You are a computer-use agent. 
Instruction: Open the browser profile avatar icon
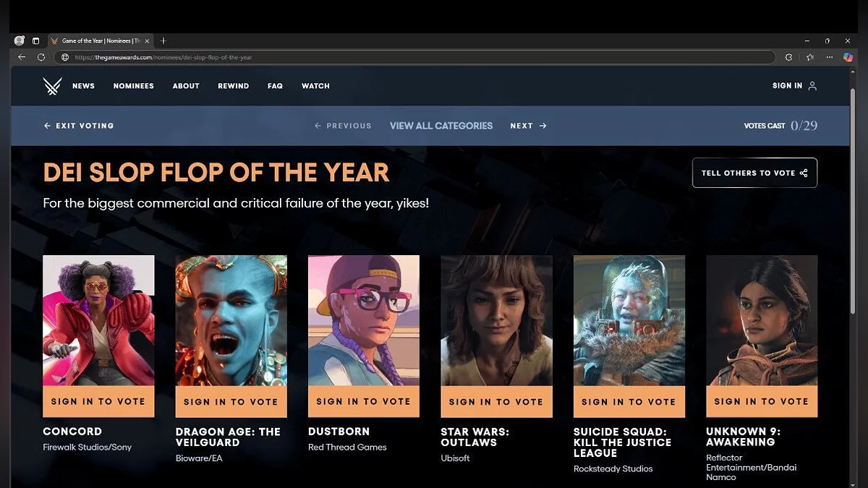pyautogui.click(x=20, y=41)
